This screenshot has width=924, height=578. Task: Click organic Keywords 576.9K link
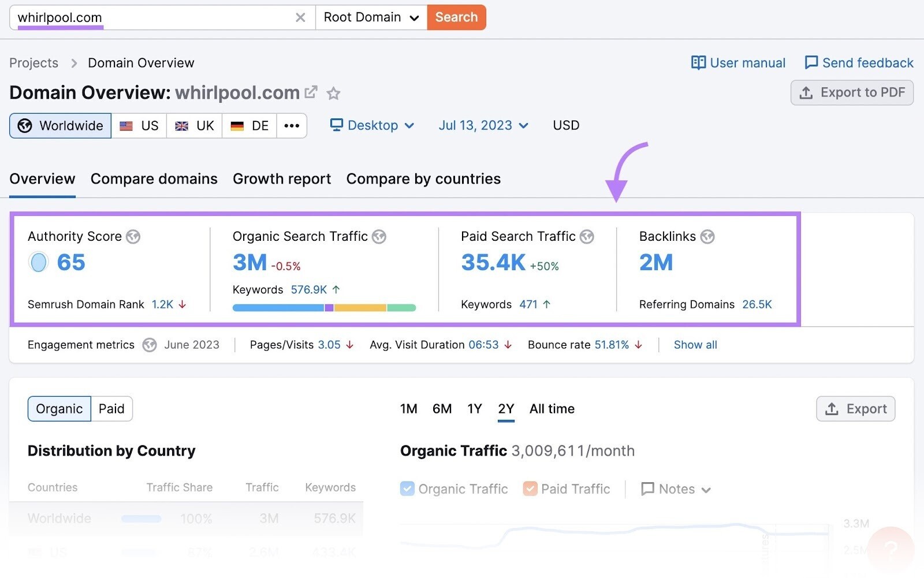coord(309,289)
